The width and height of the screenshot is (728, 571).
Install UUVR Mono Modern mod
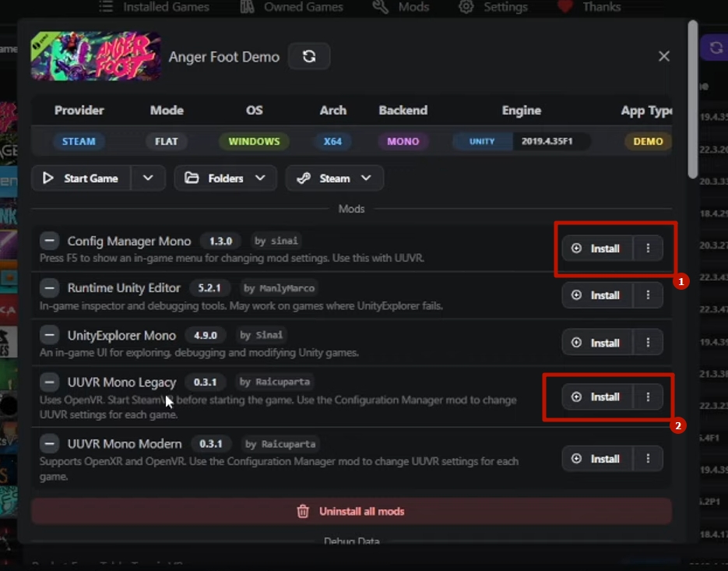(x=597, y=459)
